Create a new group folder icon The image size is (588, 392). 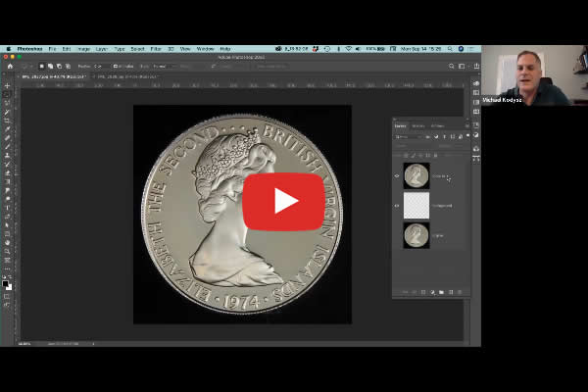point(441,292)
